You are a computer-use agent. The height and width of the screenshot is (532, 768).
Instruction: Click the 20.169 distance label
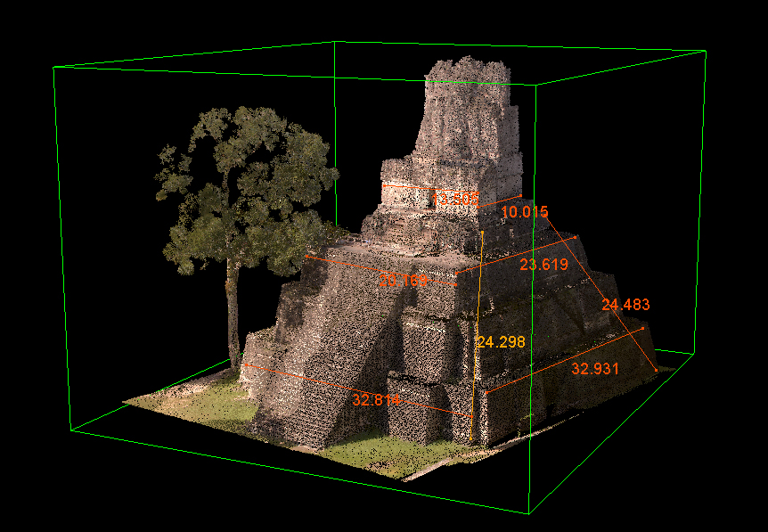tap(403, 281)
